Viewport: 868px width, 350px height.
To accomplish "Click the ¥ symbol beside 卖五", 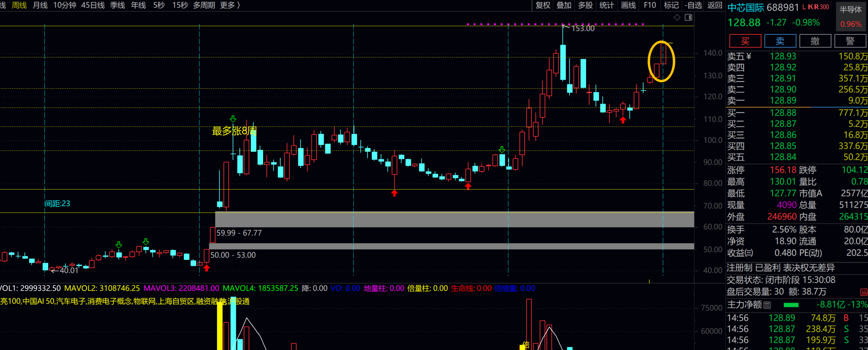I will click(x=749, y=56).
